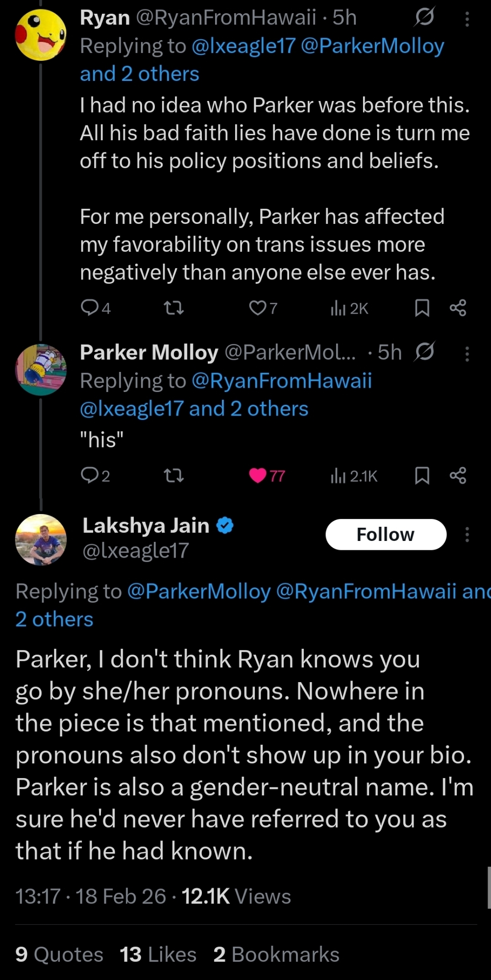
Task: View the 9 Quotes list
Action: pyautogui.click(x=59, y=954)
